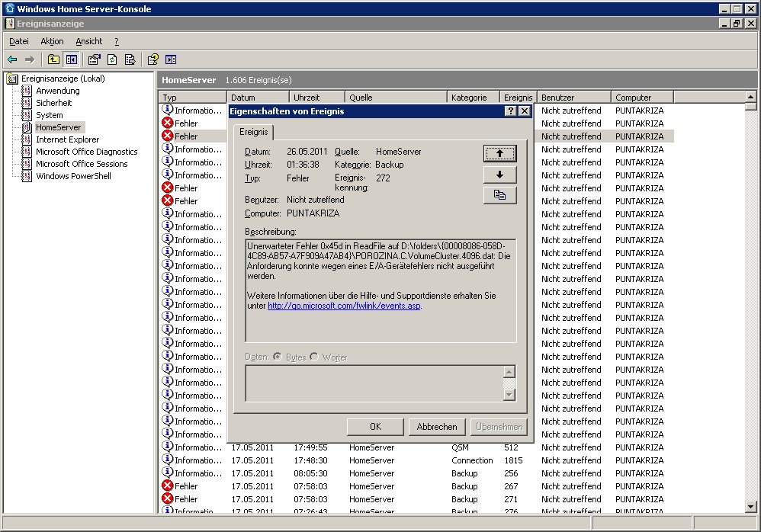Sort by the Benutzer column header
Screen dimensions: 761x532
[x=573, y=98]
